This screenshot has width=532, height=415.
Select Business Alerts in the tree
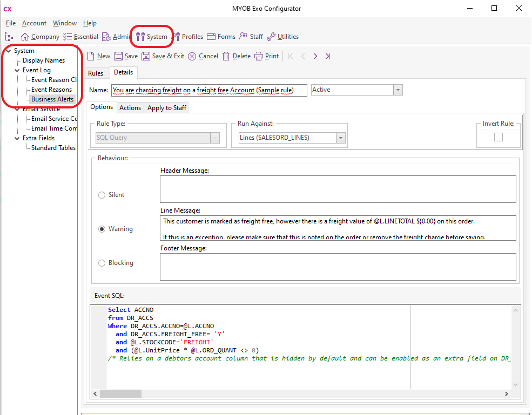(x=52, y=99)
